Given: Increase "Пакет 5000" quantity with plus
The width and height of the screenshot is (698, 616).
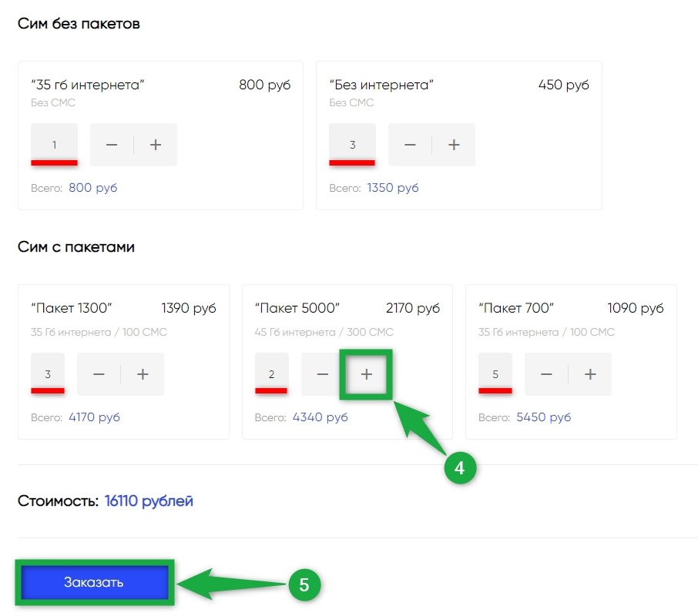Looking at the screenshot, I should coord(367,374).
